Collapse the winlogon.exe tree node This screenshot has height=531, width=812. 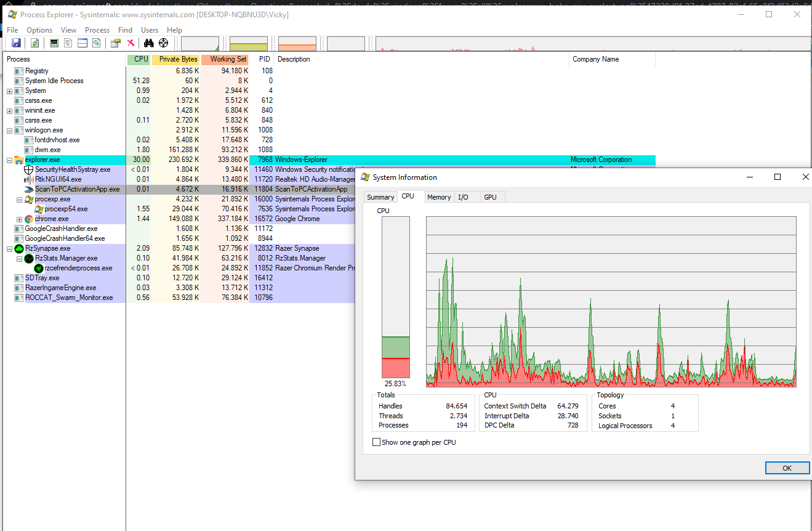pyautogui.click(x=9, y=131)
